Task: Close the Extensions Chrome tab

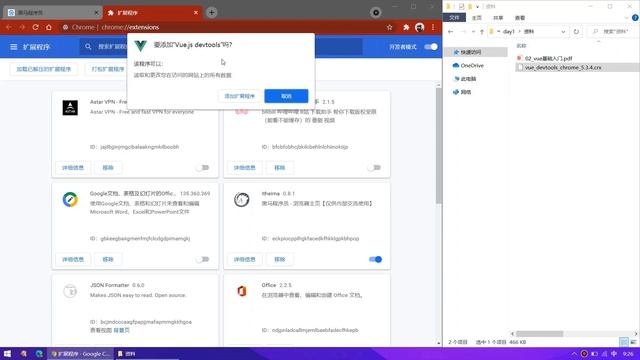Action: (196, 13)
